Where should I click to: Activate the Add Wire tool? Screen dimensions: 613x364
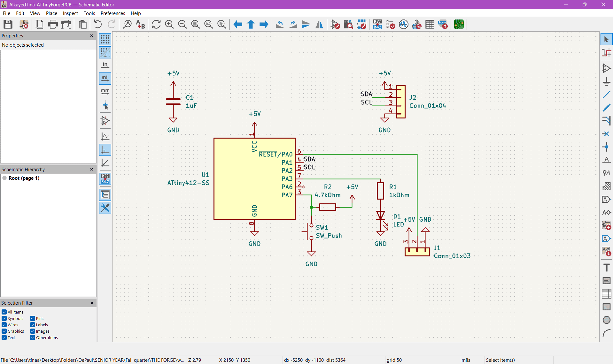pos(606,95)
